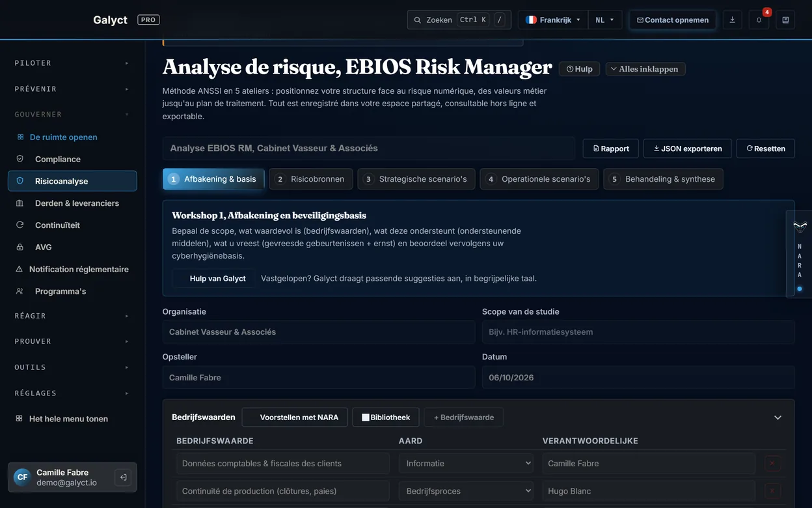Screen dimensions: 812x508
Task: Click the Voorstellen met NARA button
Action: click(x=295, y=417)
